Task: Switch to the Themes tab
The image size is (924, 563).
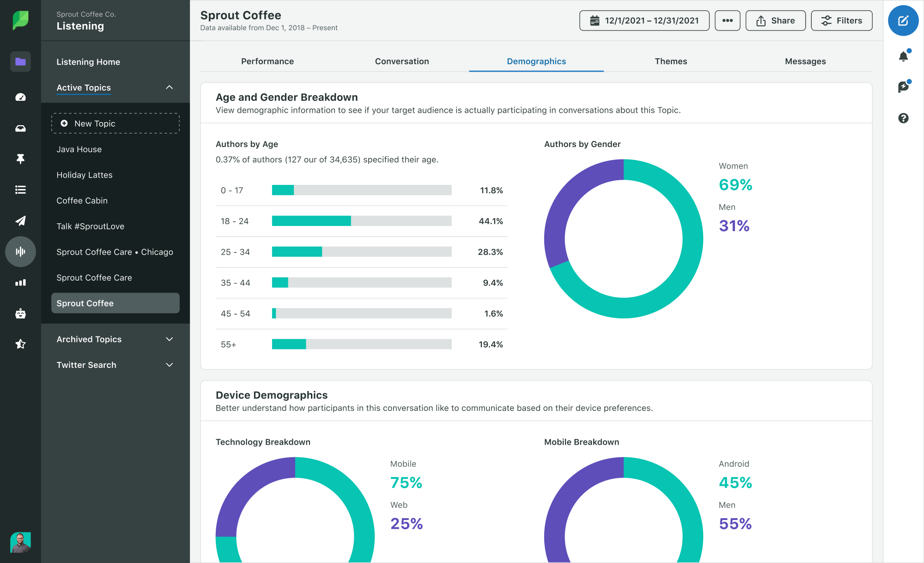Action: point(670,61)
